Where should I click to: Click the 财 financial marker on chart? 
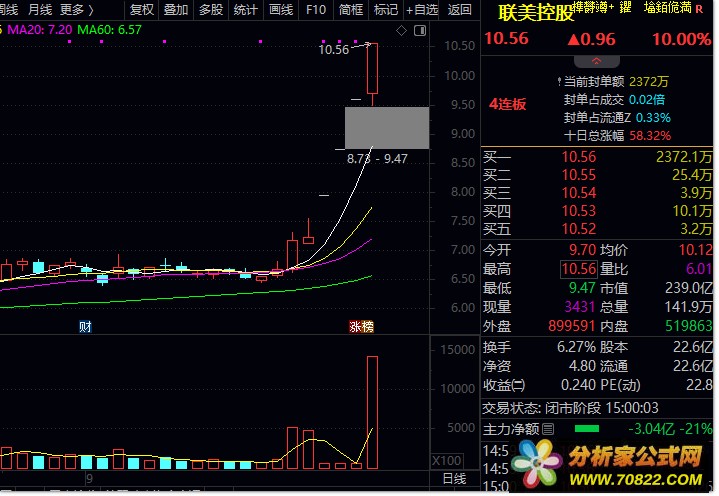coord(85,326)
